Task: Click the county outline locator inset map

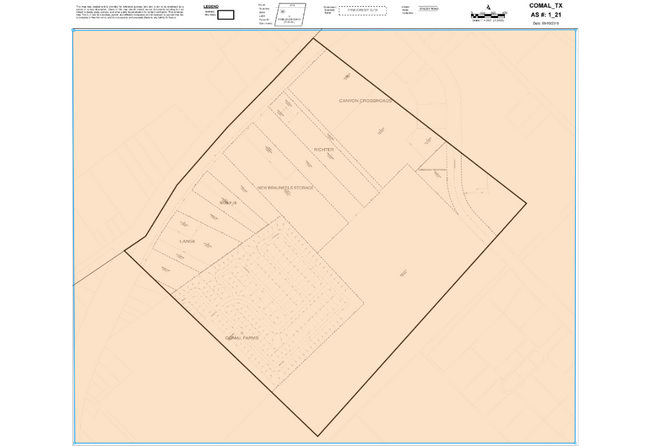Action: tap(290, 13)
